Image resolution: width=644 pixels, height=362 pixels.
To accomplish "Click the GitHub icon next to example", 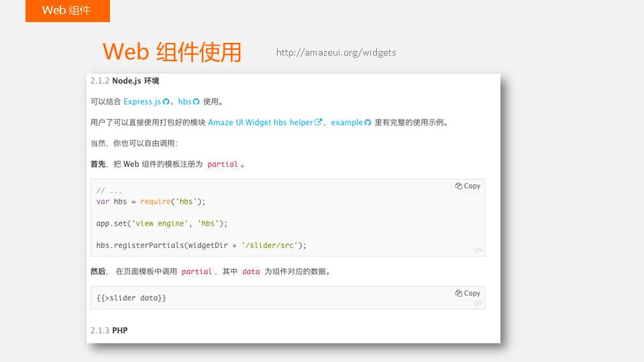I will 368,123.
